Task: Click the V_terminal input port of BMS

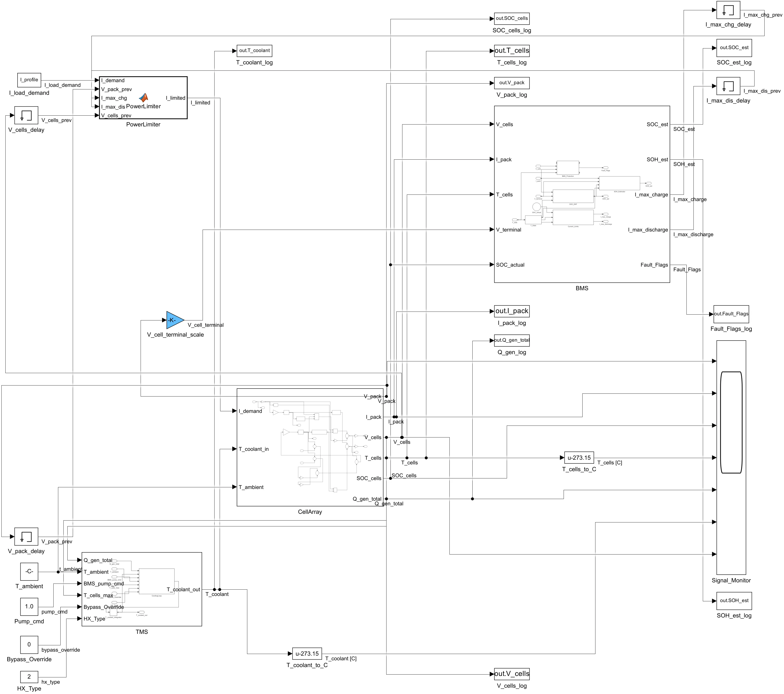Action: pyautogui.click(x=508, y=230)
